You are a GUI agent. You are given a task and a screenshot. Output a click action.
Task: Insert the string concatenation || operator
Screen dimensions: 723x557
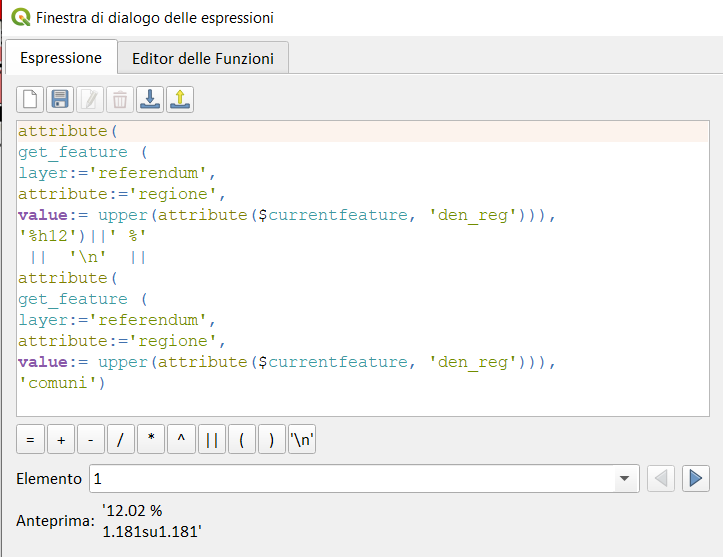(211, 439)
